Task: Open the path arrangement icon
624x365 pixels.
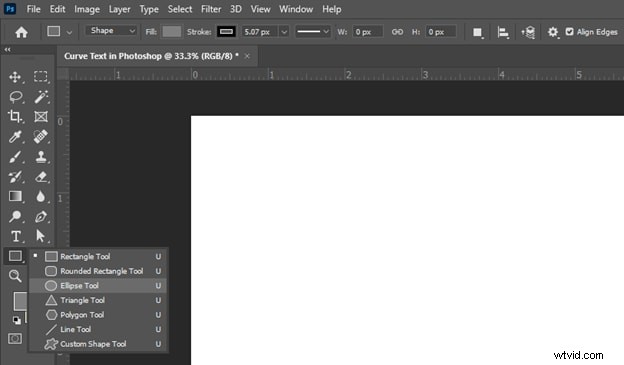Action: (528, 32)
